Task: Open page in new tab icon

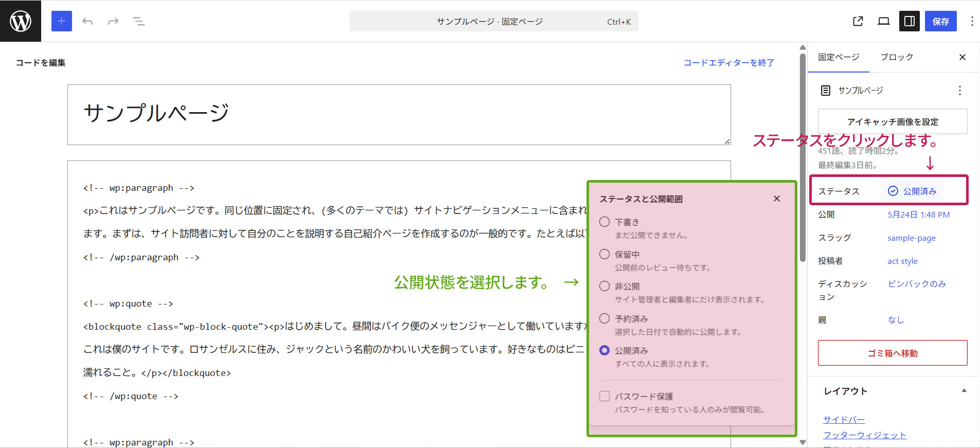Action: click(x=858, y=21)
